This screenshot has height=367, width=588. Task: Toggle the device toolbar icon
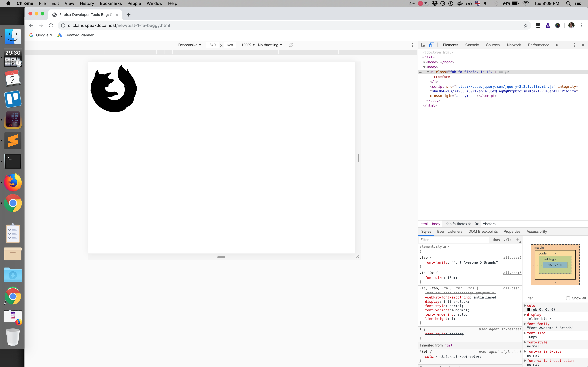click(432, 45)
